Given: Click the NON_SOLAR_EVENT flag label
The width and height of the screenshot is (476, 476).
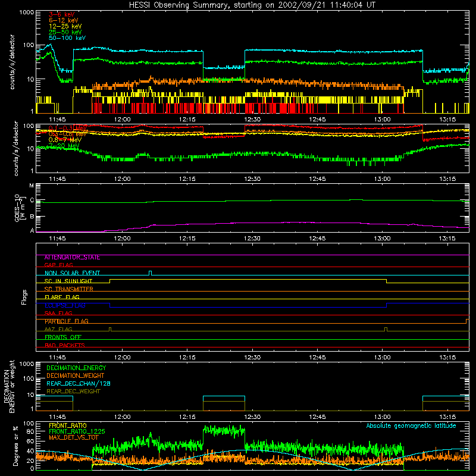Looking at the screenshot, I should (x=72, y=273).
